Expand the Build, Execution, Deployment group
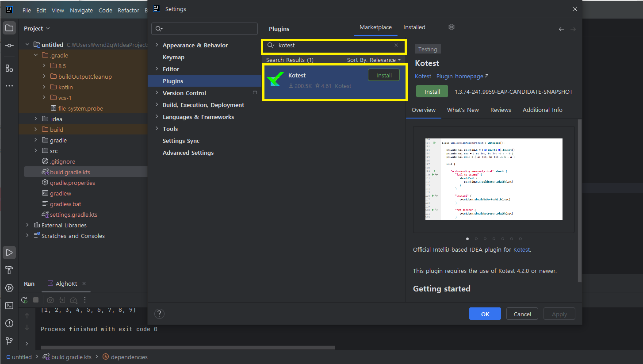643x364 pixels. coord(157,105)
